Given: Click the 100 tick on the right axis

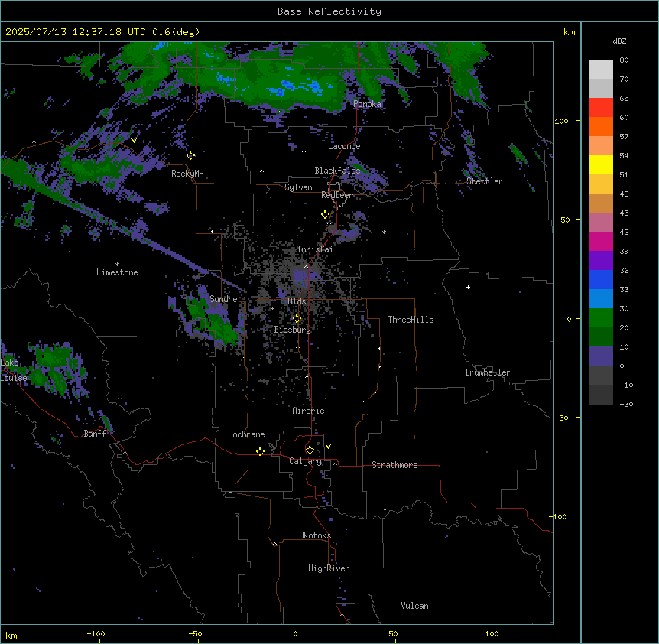Looking at the screenshot, I should (561, 121).
